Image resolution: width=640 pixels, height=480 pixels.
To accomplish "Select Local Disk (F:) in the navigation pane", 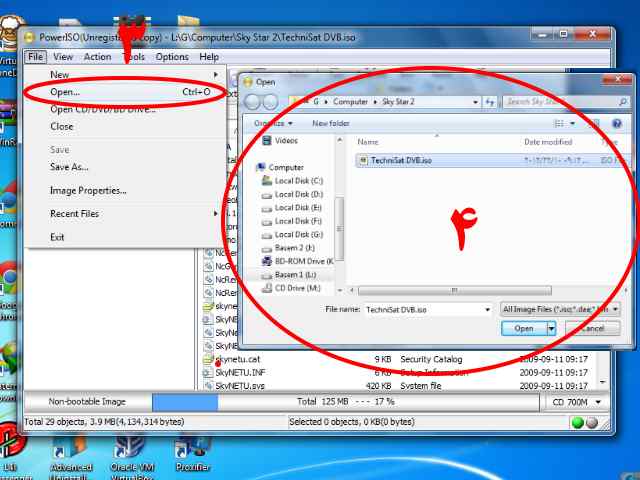I will 298,221.
